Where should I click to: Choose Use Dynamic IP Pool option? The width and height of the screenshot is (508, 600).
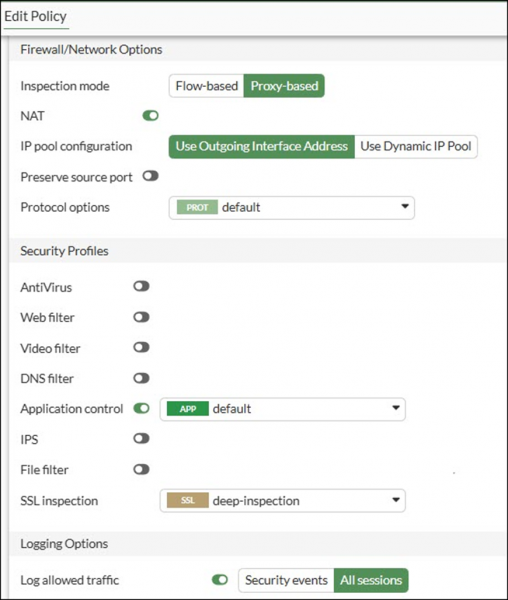coord(416,146)
